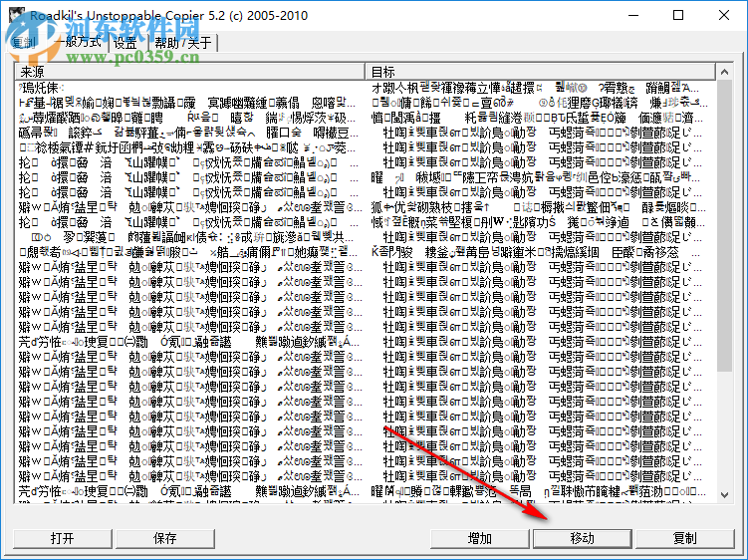The width and height of the screenshot is (748, 560).
Task: Open the 设置 tab
Action: (x=126, y=43)
